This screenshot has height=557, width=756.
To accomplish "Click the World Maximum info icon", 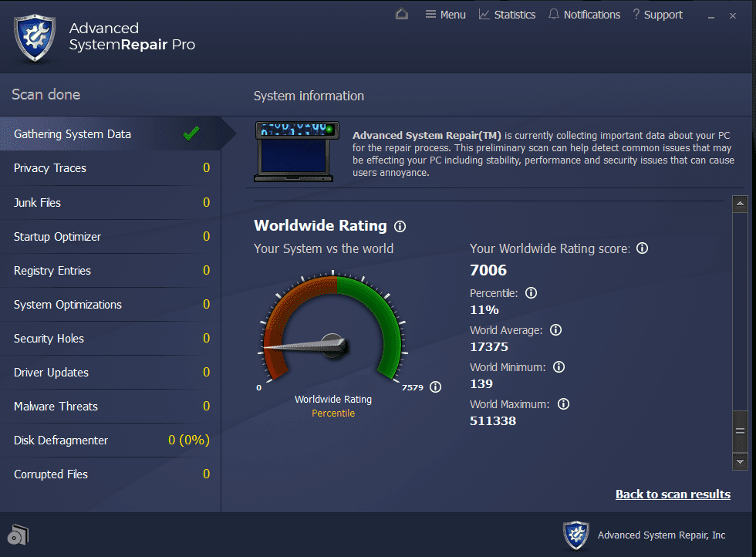I will coord(564,404).
